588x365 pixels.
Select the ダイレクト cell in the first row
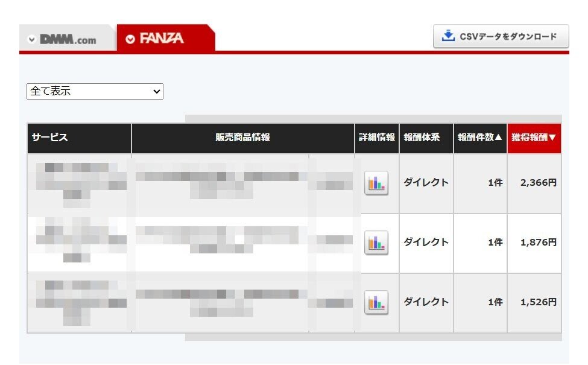425,183
